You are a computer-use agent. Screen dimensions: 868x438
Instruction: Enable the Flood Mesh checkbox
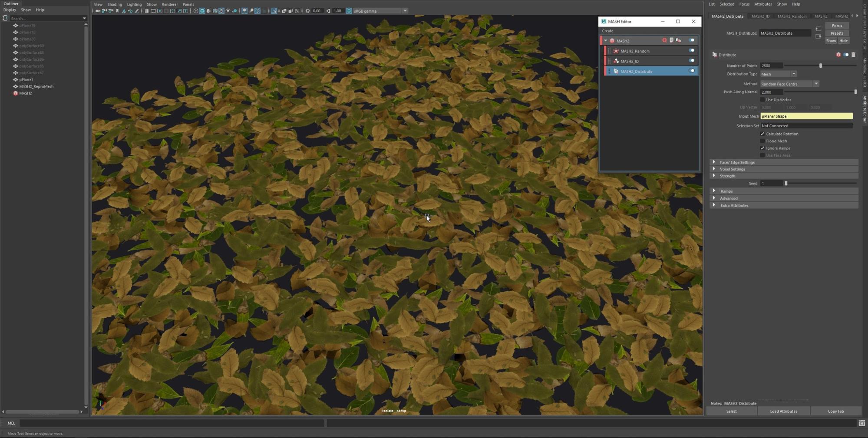[x=762, y=141]
